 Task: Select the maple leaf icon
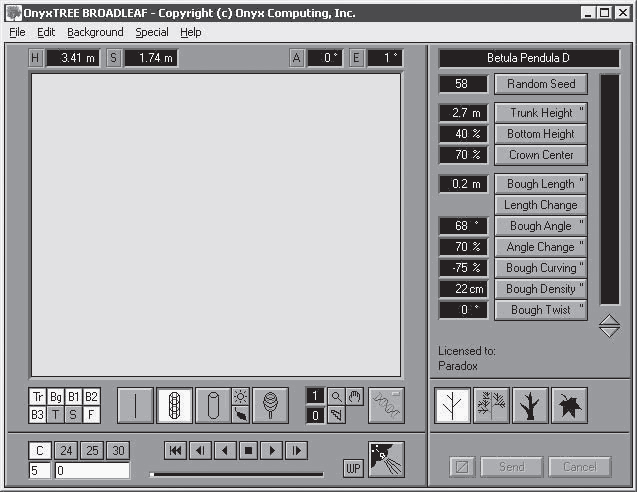tap(569, 405)
